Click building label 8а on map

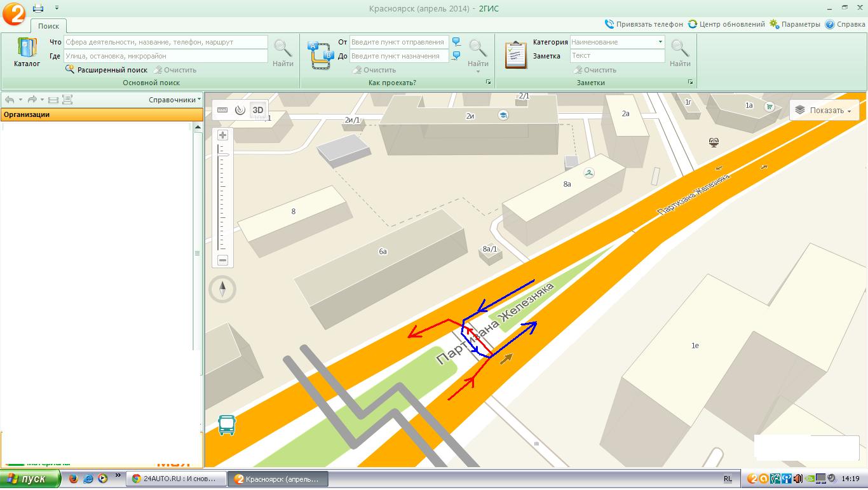[567, 184]
